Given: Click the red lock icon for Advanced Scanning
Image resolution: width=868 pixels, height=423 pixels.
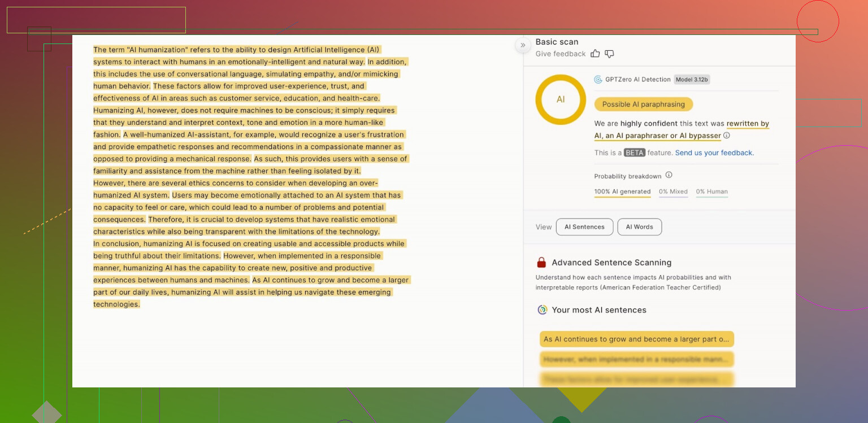Looking at the screenshot, I should pyautogui.click(x=541, y=263).
